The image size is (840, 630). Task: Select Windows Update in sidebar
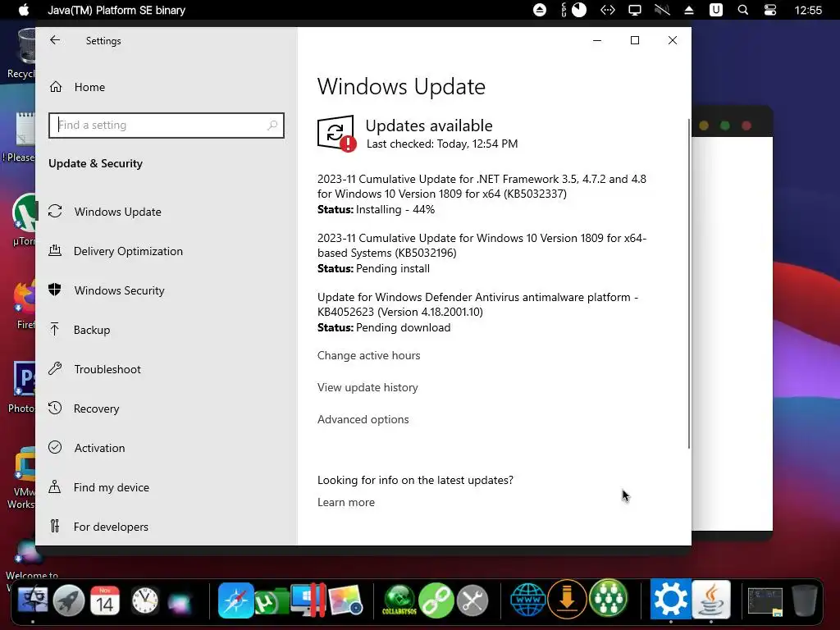pyautogui.click(x=118, y=212)
